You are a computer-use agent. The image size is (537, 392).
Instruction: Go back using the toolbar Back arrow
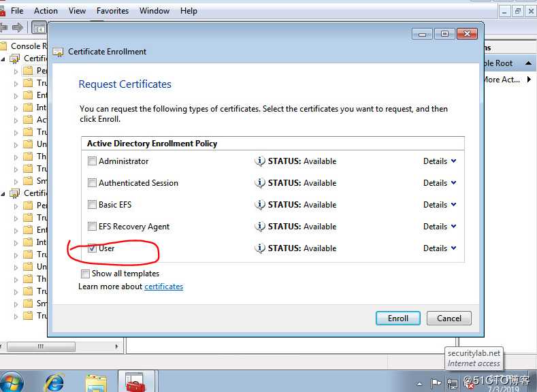coord(3,27)
